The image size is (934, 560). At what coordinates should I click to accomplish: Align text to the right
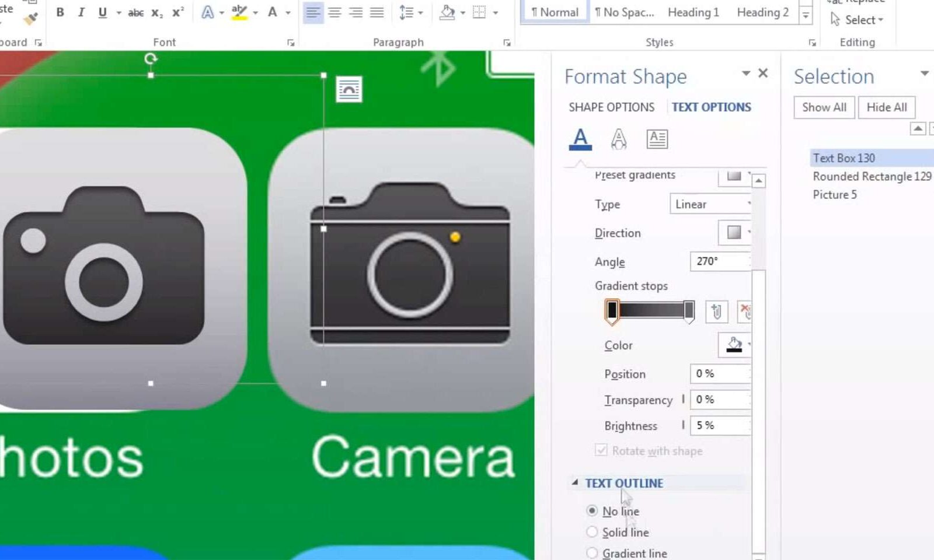tap(356, 12)
